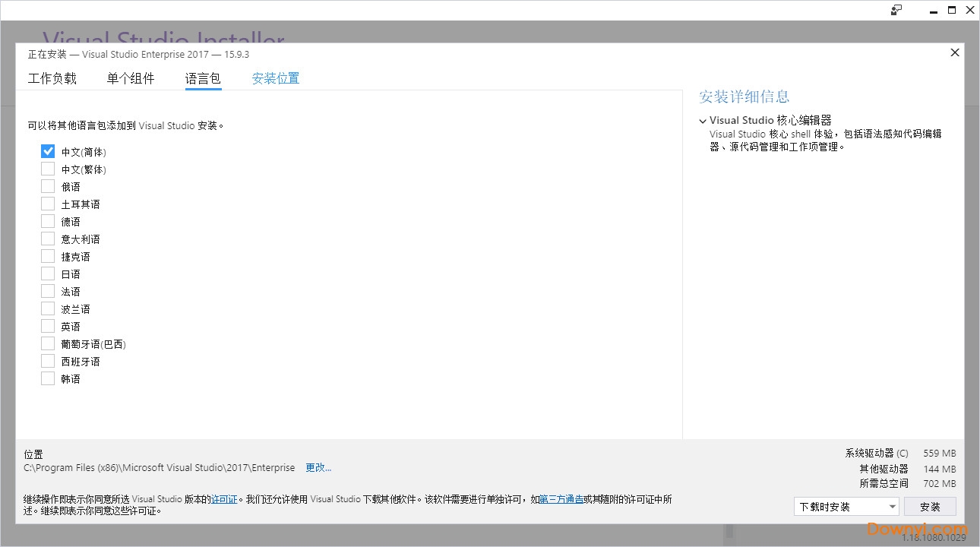Viewport: 980px width, 547px height.
Task: Enable the 俄语 checkbox
Action: tap(48, 186)
